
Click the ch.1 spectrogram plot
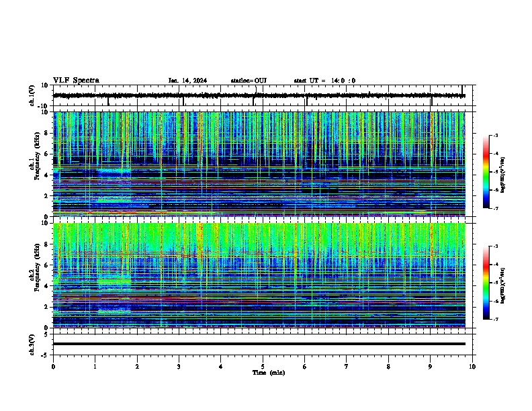(x=259, y=164)
